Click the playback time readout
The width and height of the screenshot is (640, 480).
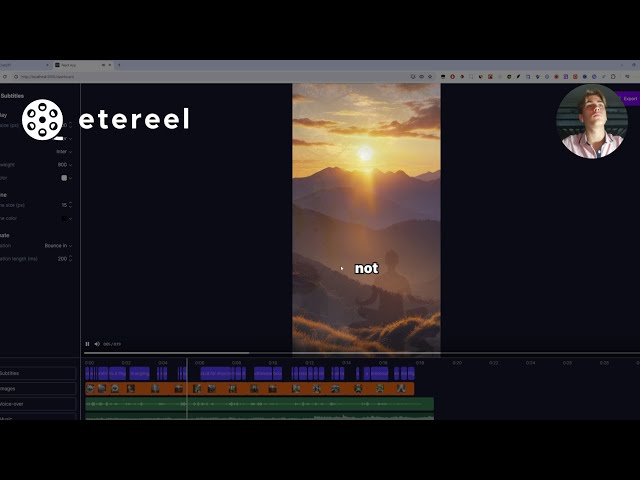[x=112, y=344]
